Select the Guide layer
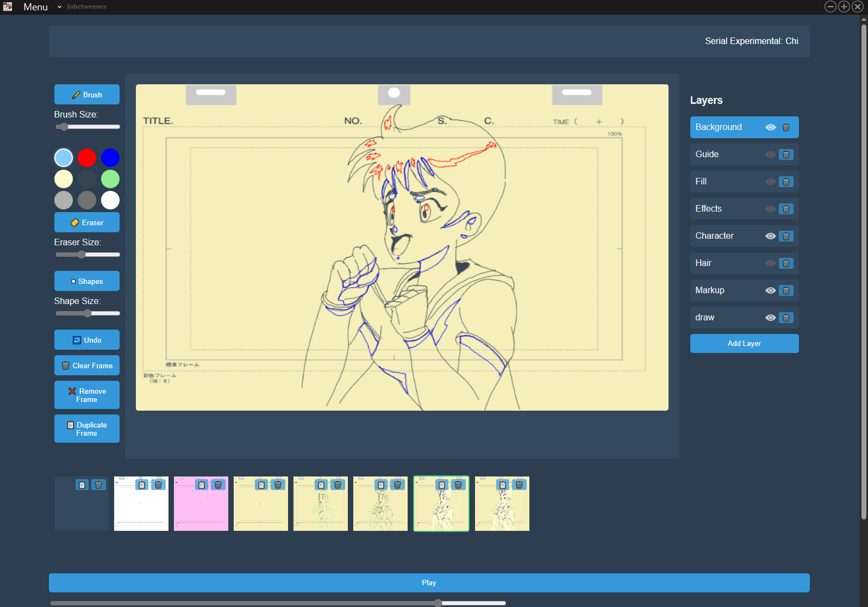Screen dimensions: 868x607 [x=744, y=154]
